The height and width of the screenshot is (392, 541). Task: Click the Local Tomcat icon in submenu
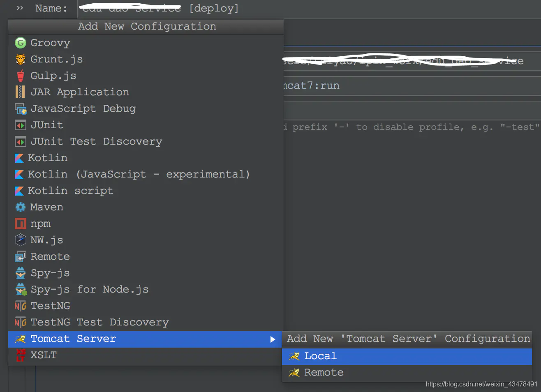[x=294, y=356]
